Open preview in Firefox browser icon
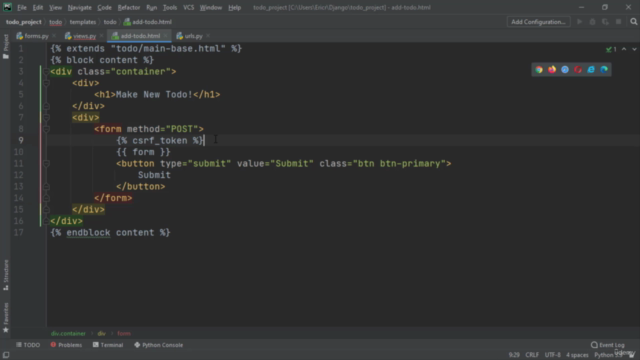The height and width of the screenshot is (360, 640). [x=552, y=70]
